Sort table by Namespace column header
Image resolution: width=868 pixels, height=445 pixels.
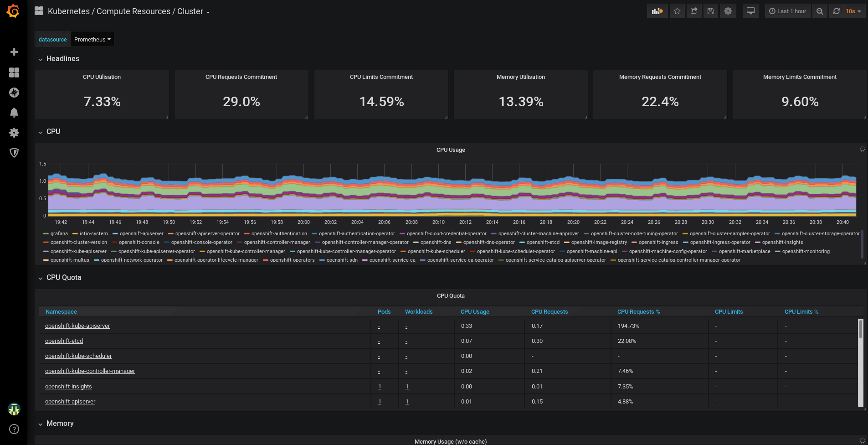[x=61, y=312]
